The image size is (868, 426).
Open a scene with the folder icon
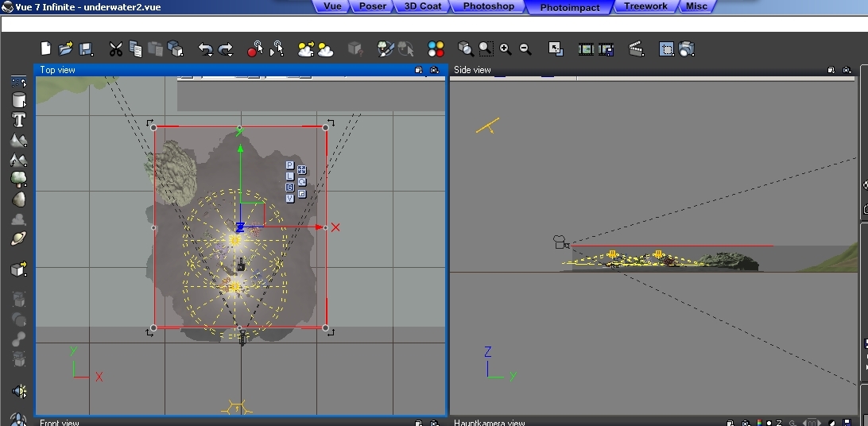point(66,49)
